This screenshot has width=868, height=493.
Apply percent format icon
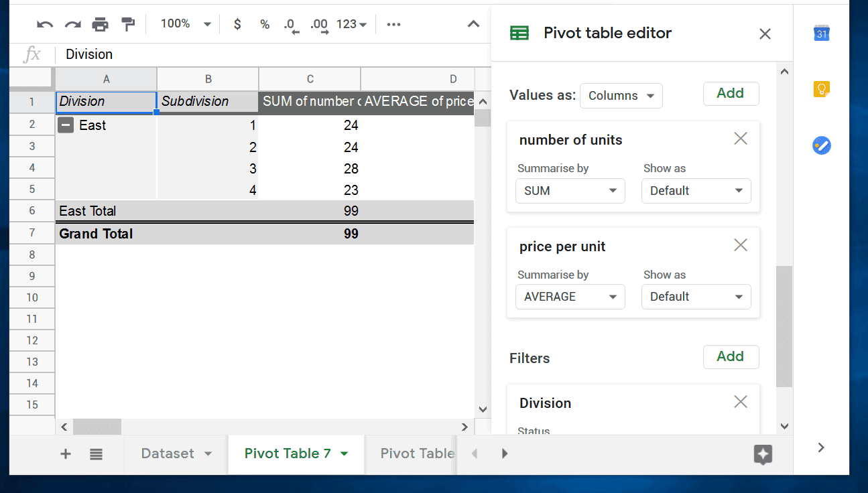click(264, 24)
